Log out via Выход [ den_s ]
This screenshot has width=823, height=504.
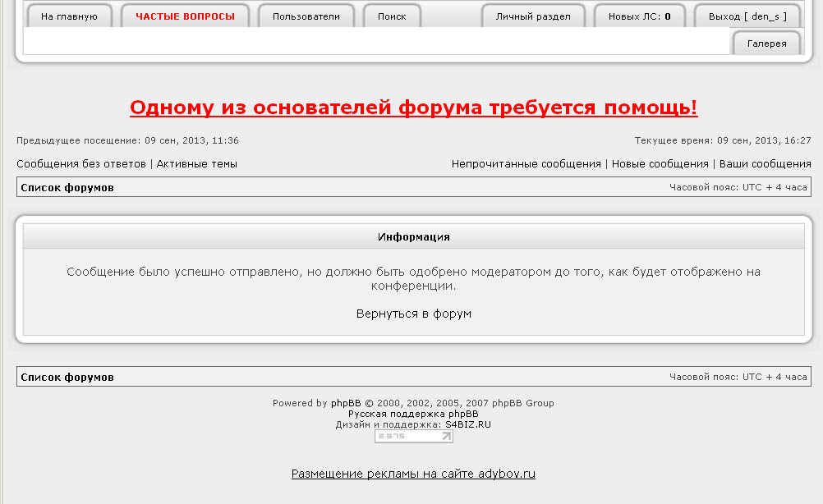tap(747, 16)
